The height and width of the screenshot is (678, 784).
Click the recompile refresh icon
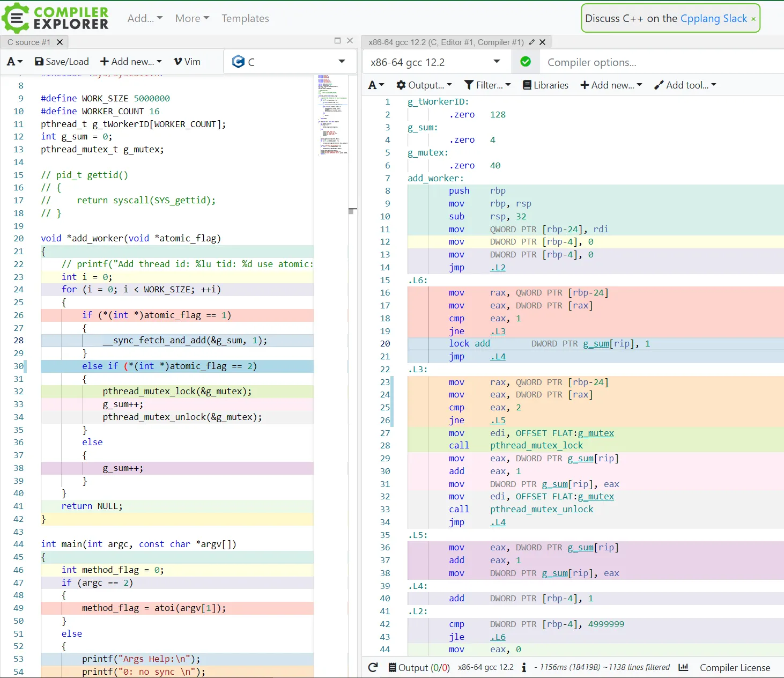373,667
